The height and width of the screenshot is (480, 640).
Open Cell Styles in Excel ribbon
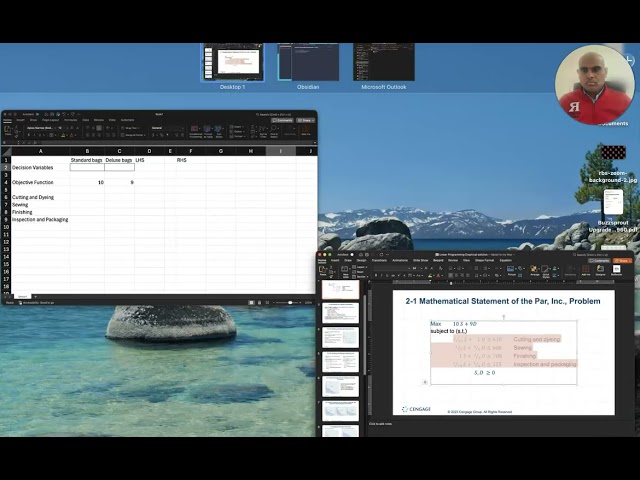pos(219,131)
